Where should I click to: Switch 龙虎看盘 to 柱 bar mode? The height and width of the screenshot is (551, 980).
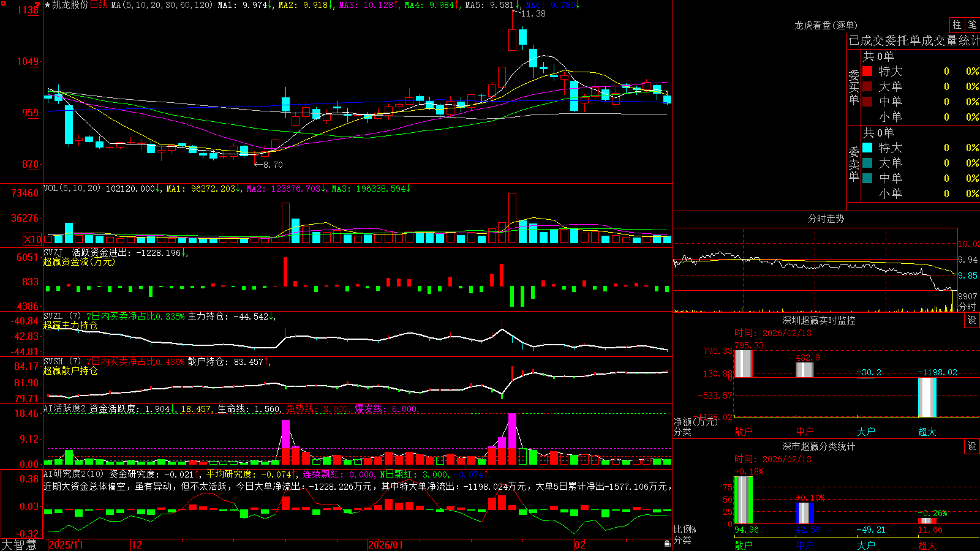[957, 24]
